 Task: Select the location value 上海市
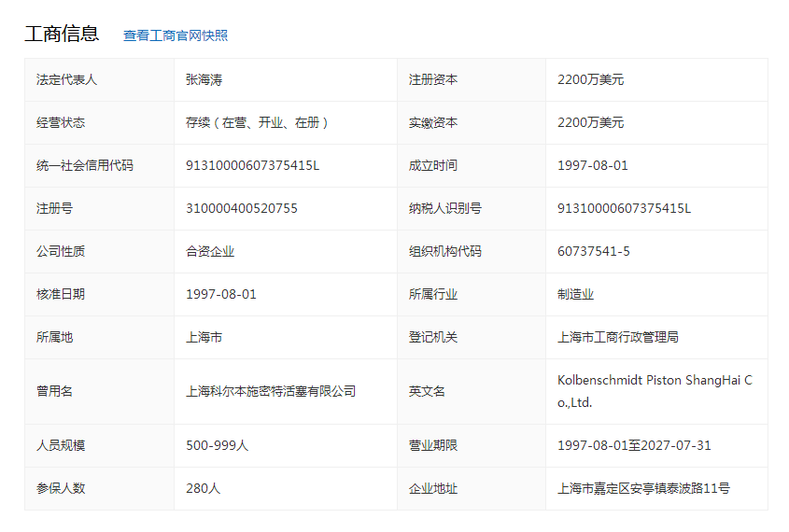[204, 338]
